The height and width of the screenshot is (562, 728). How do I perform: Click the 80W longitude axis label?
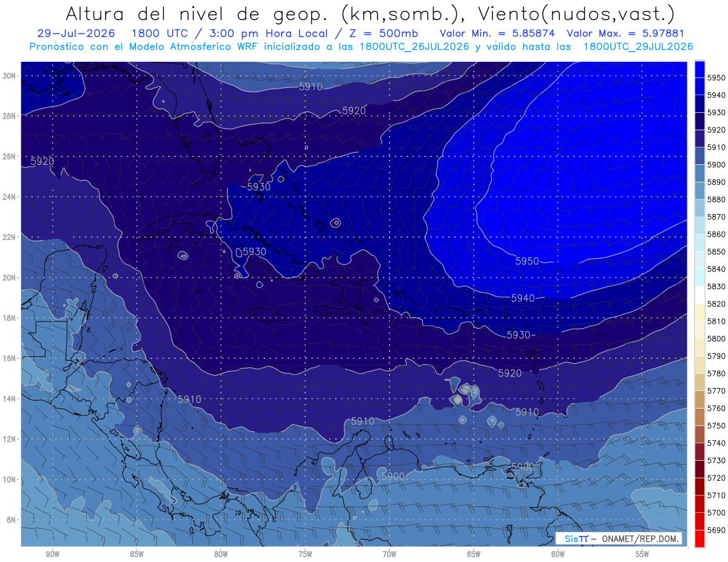(x=221, y=554)
